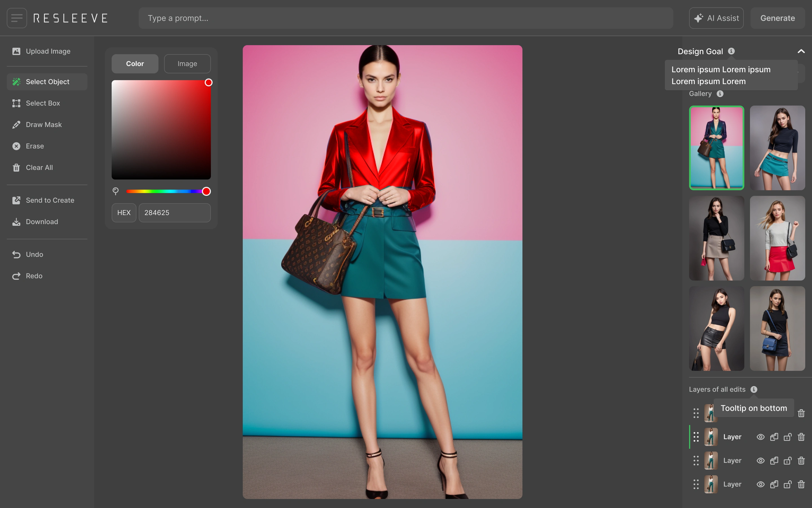Toggle the lock on the third layer
The width and height of the screenshot is (812, 508).
[787, 461]
